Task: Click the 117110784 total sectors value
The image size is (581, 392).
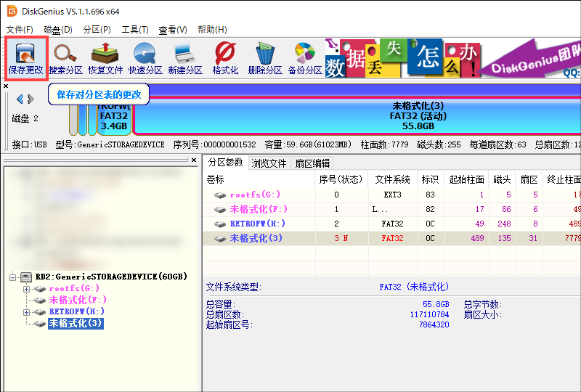Action: click(429, 314)
